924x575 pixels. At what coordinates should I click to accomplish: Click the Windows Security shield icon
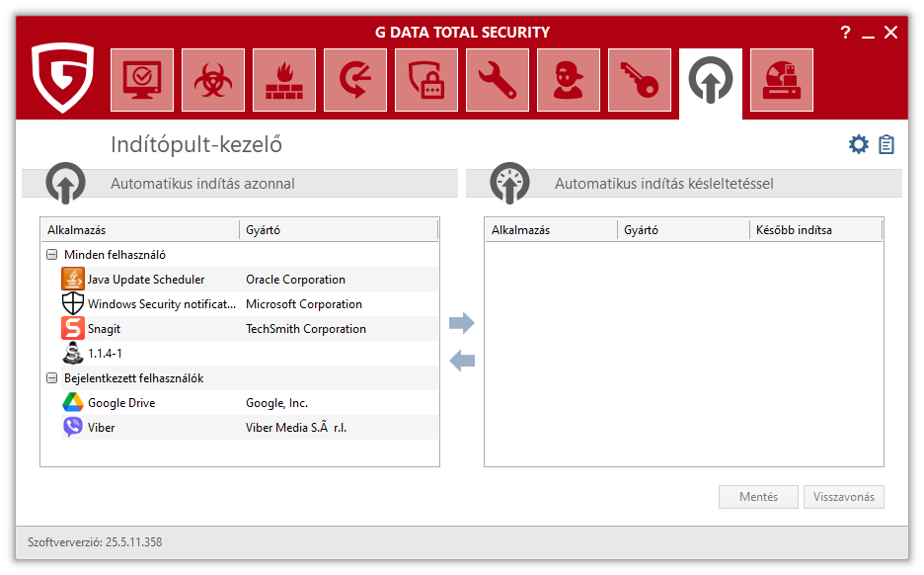click(72, 303)
